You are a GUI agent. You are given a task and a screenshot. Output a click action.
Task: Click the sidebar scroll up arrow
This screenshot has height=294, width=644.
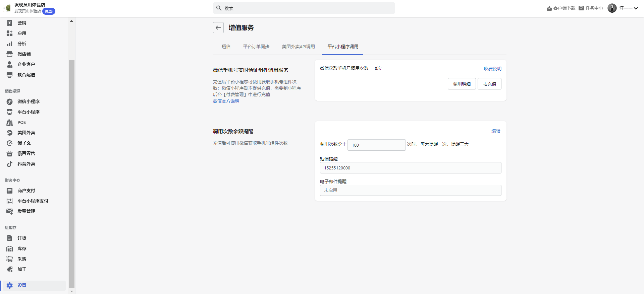tap(71, 21)
